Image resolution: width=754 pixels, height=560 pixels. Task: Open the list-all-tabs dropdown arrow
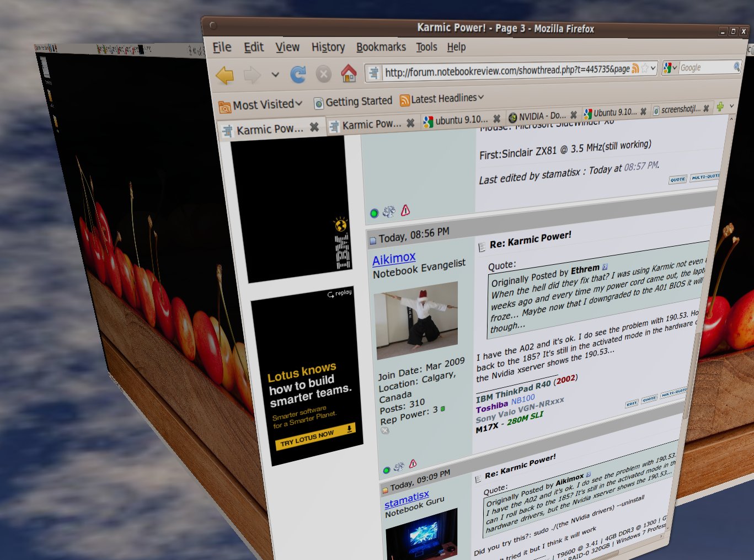click(x=732, y=106)
